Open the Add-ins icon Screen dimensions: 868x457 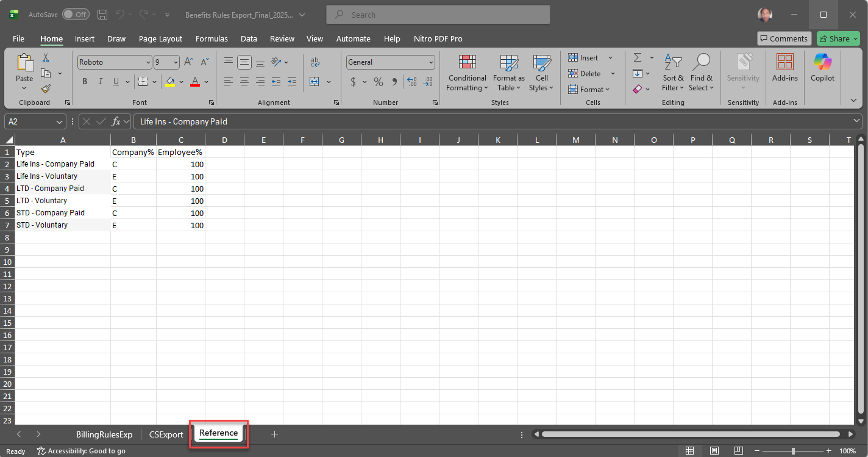784,67
